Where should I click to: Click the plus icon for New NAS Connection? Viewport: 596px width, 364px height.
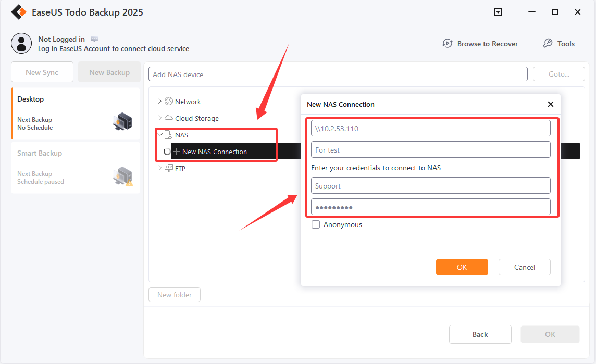[176, 151]
